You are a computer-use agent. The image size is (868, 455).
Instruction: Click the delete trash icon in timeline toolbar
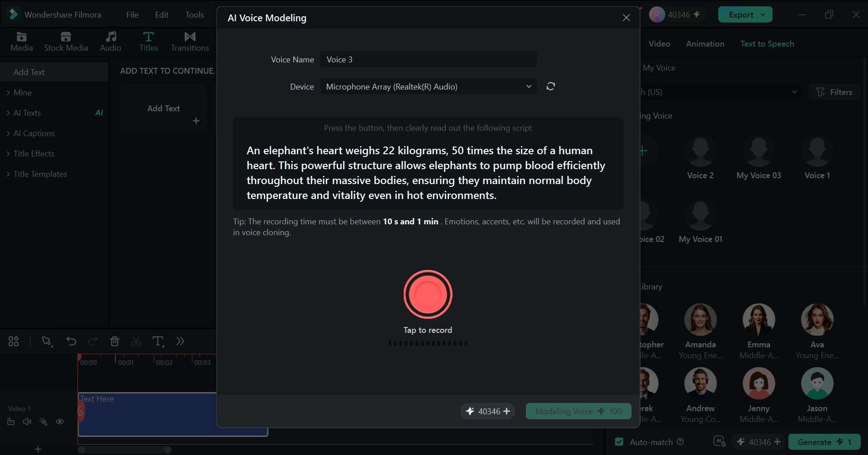114,341
